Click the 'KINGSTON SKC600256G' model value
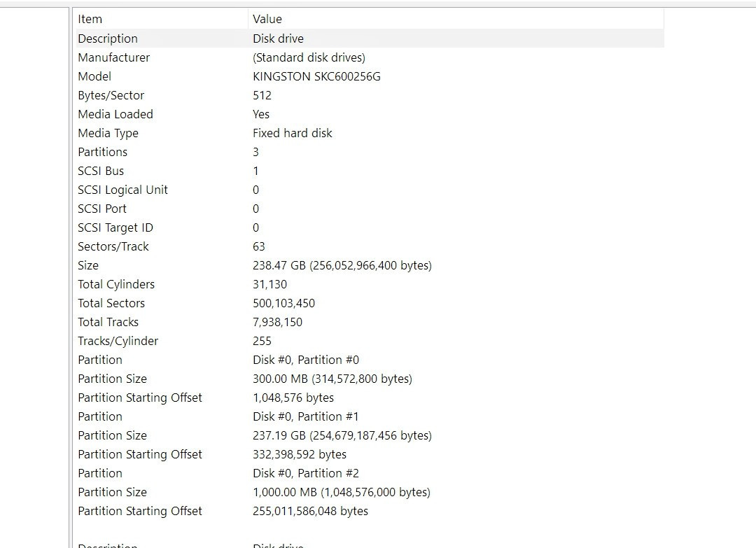 (x=317, y=76)
